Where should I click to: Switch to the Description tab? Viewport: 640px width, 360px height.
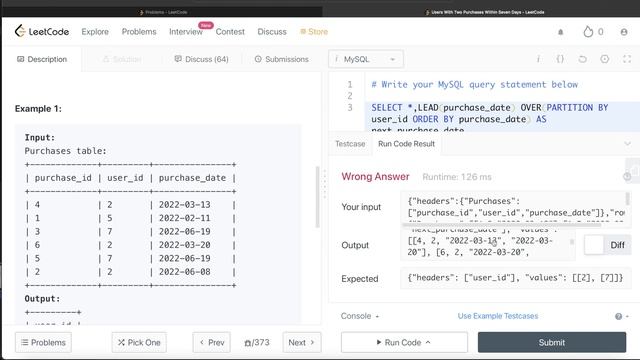coord(42,59)
